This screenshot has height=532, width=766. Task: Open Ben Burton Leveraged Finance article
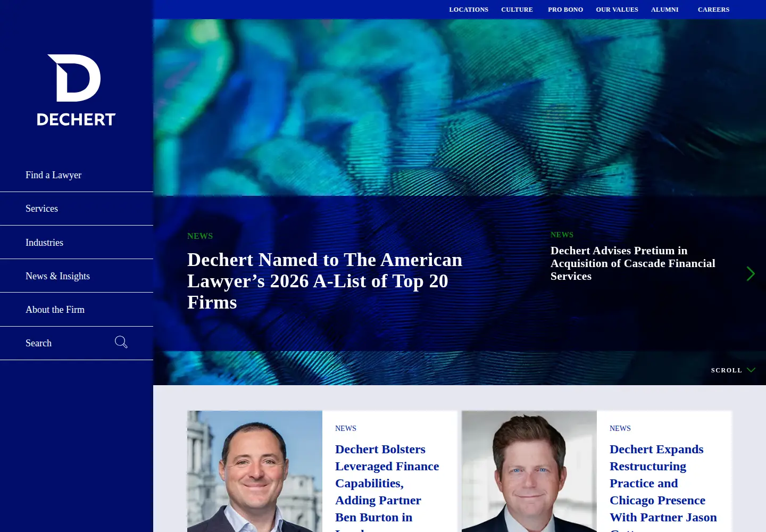387,487
